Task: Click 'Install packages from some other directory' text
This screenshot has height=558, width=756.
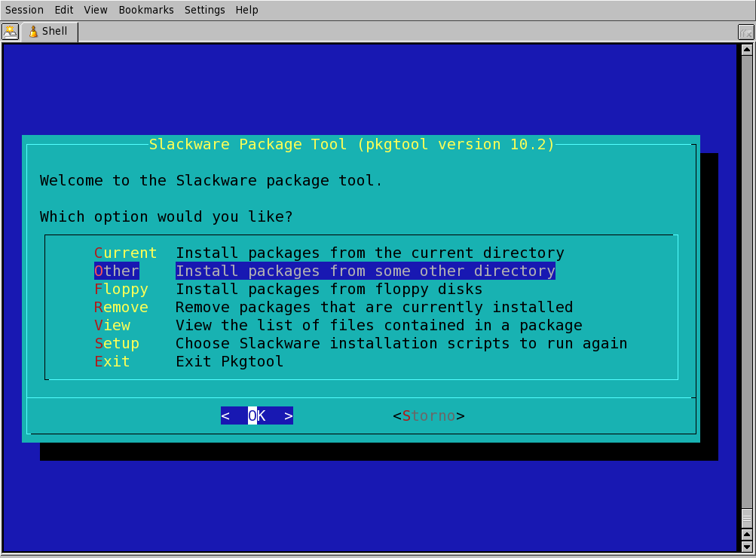Action: (366, 271)
